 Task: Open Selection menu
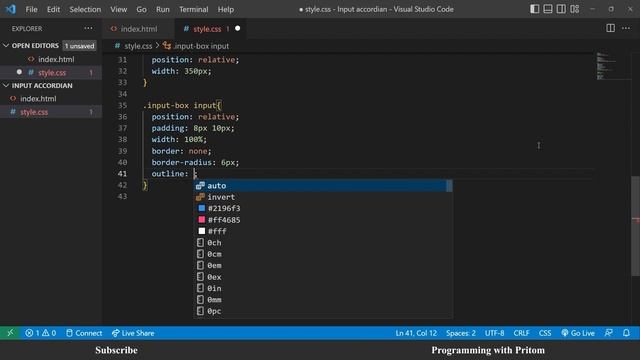[85, 9]
